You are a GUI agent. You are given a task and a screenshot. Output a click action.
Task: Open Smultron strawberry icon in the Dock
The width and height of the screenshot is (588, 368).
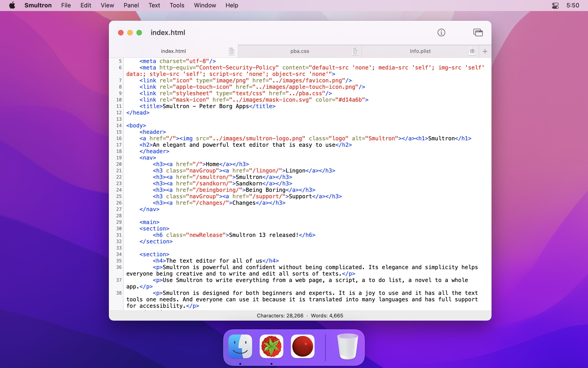[x=271, y=346]
